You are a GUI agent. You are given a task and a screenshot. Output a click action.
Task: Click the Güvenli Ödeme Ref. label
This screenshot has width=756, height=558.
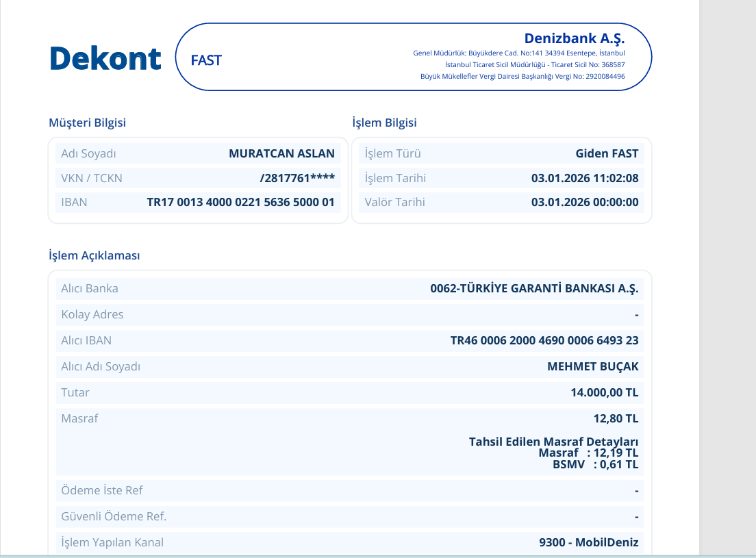click(x=114, y=516)
